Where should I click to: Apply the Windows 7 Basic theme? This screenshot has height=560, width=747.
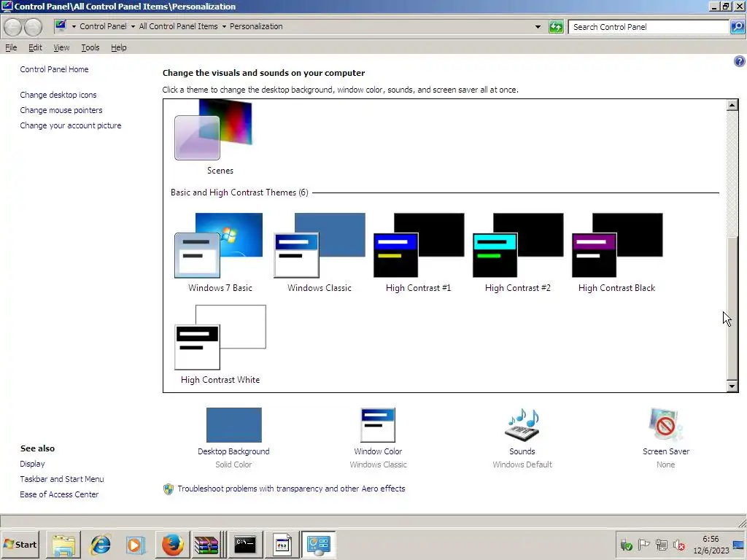click(219, 245)
